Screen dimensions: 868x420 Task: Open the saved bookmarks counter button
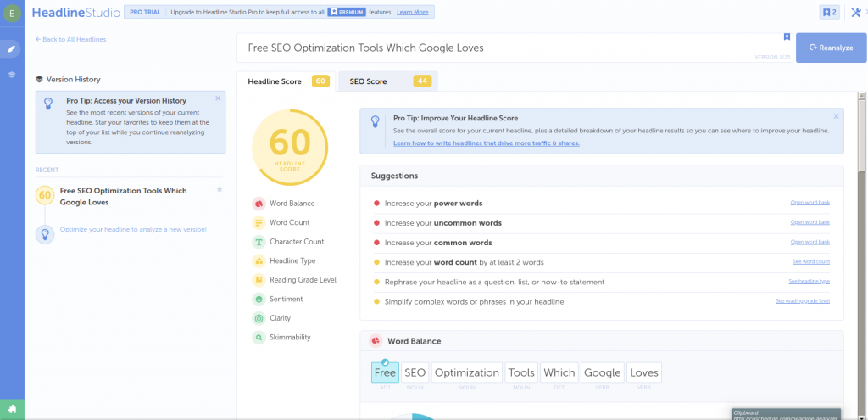click(x=829, y=12)
